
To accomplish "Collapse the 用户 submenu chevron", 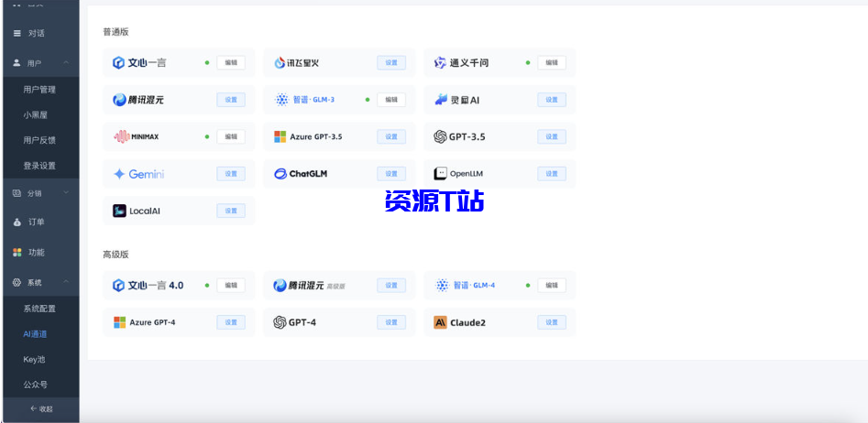I will coord(66,63).
